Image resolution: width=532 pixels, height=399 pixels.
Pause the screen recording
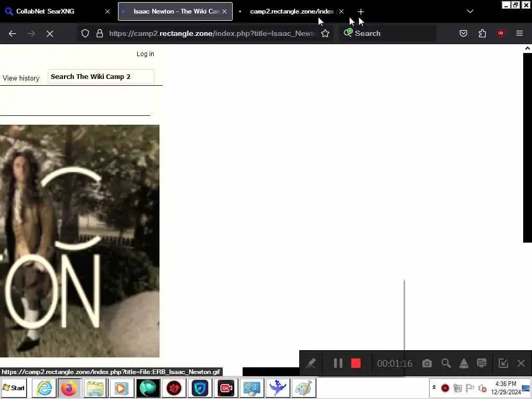point(338,363)
